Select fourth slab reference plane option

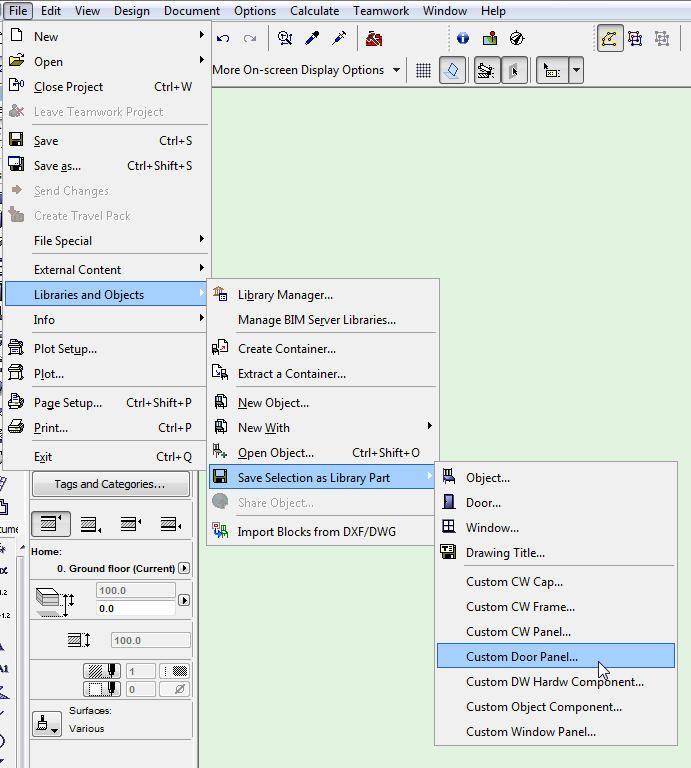[171, 524]
